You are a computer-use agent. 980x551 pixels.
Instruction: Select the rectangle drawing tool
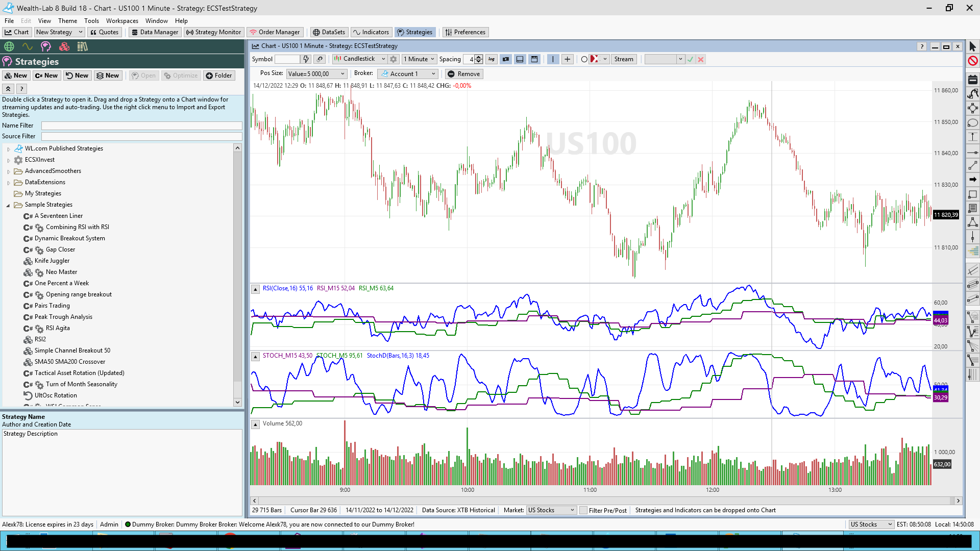click(973, 194)
